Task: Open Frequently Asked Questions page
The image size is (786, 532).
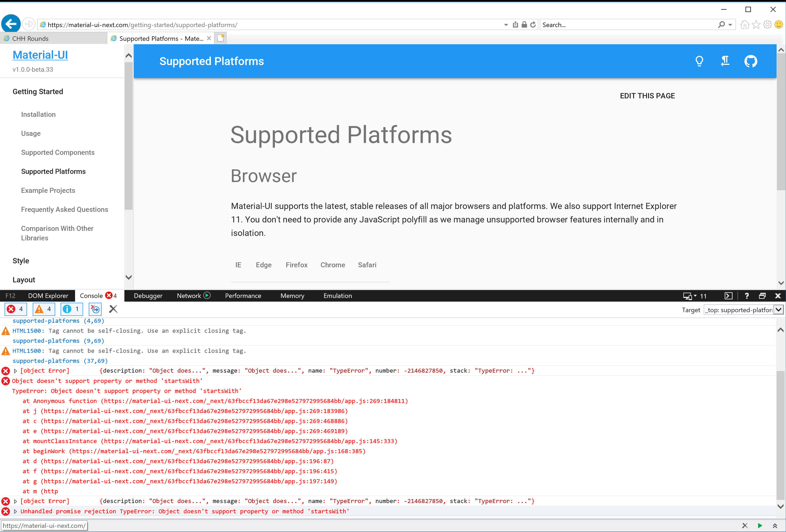Action: pyautogui.click(x=65, y=209)
